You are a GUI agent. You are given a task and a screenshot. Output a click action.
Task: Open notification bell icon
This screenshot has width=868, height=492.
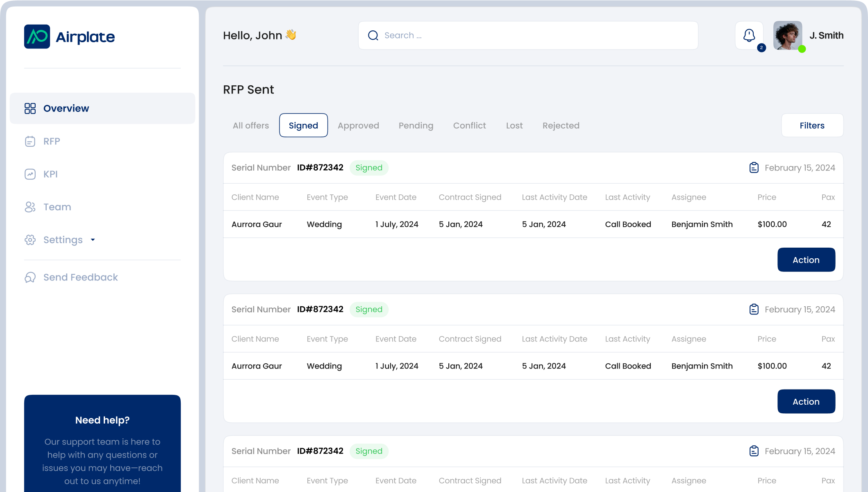click(x=749, y=35)
